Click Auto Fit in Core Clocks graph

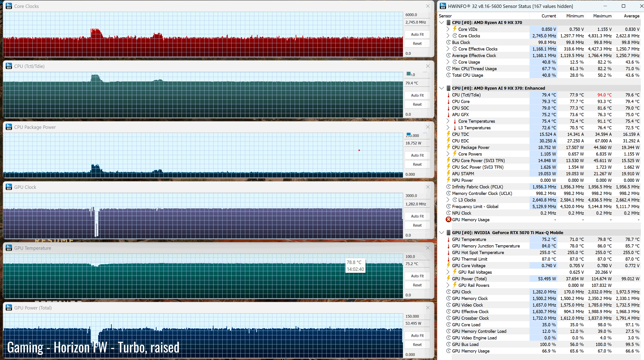click(x=417, y=34)
